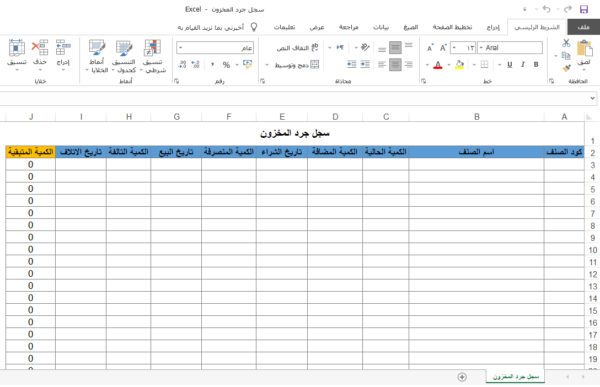Expand the formula bar chevron
Screen dimensions: 600x387
(x=592, y=98)
